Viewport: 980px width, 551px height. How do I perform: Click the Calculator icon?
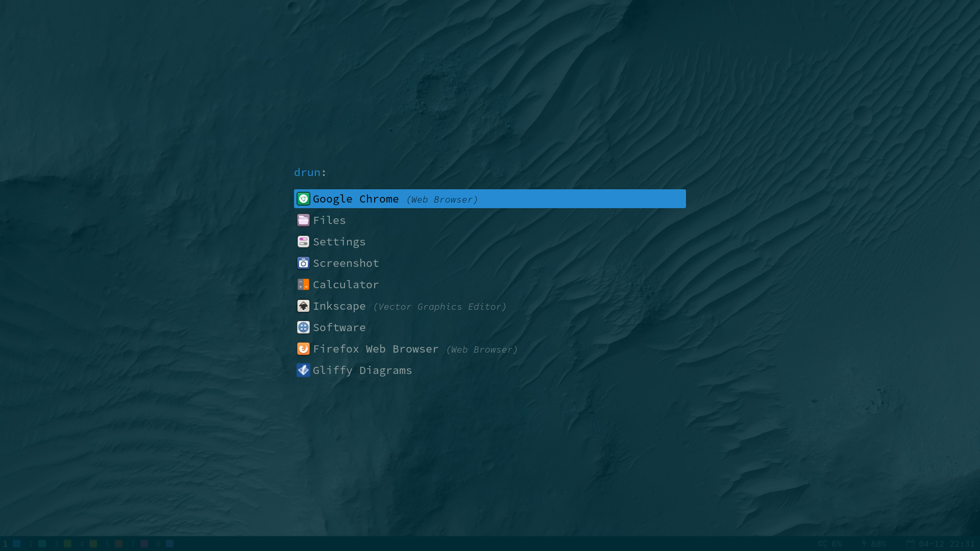303,285
